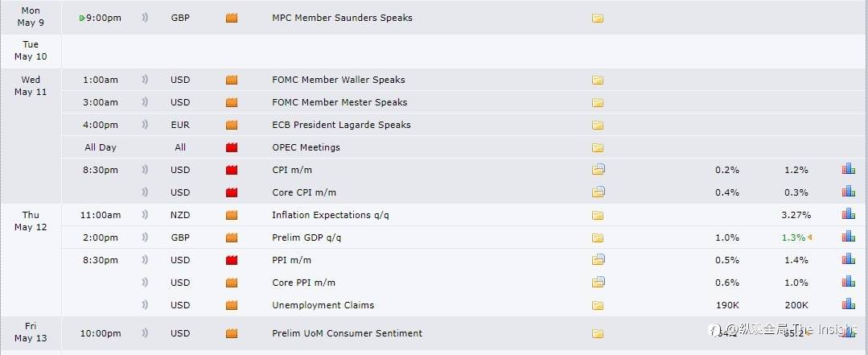Click the green arrow beside the 9:00pm time
The width and height of the screenshot is (868, 355).
82,18
